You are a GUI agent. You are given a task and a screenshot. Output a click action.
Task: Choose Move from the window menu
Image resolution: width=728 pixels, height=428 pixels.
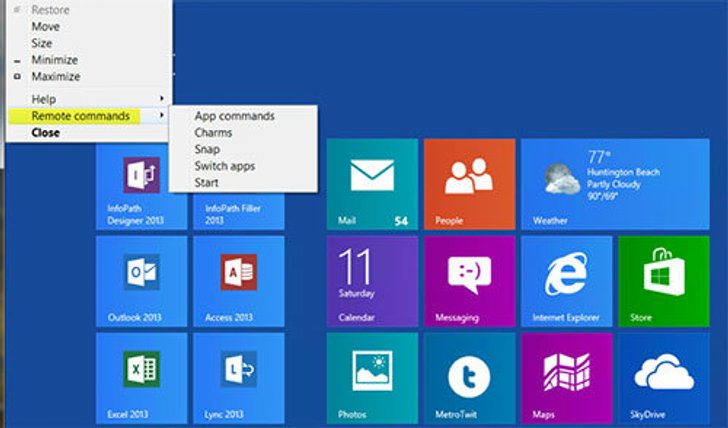[88, 26]
